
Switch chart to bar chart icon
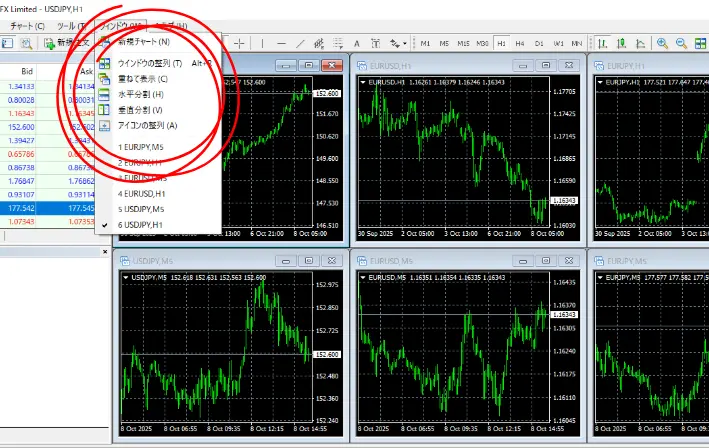coord(603,43)
